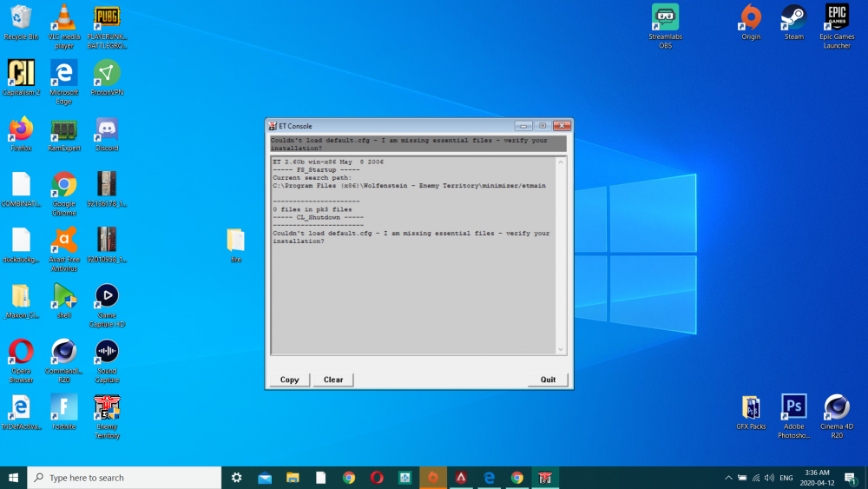The image size is (868, 489).
Task: Select the Commandline R20 desktop icon
Action: (x=64, y=361)
